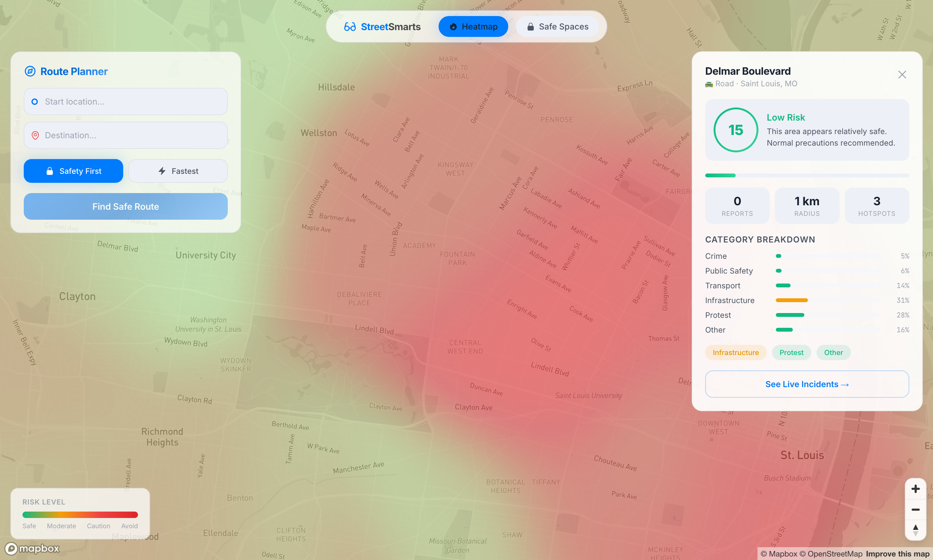Click the map zoom out minus icon
The width and height of the screenshot is (933, 560).
[x=915, y=509]
